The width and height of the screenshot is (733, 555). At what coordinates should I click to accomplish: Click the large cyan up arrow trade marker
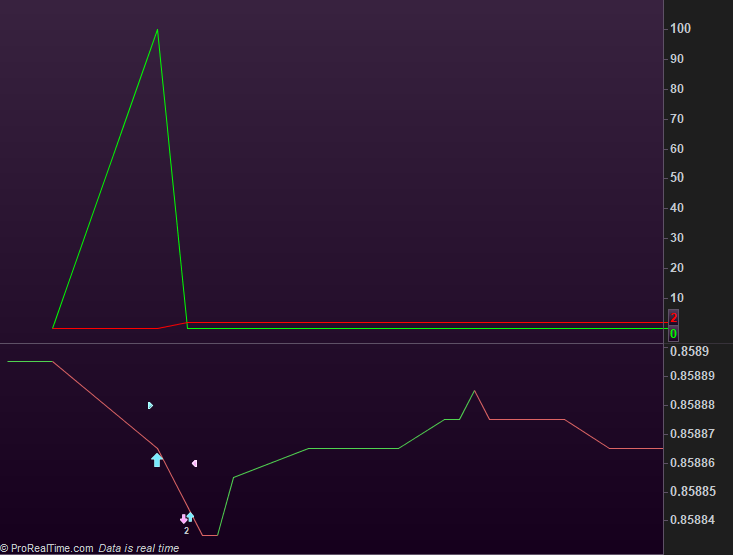click(x=157, y=460)
